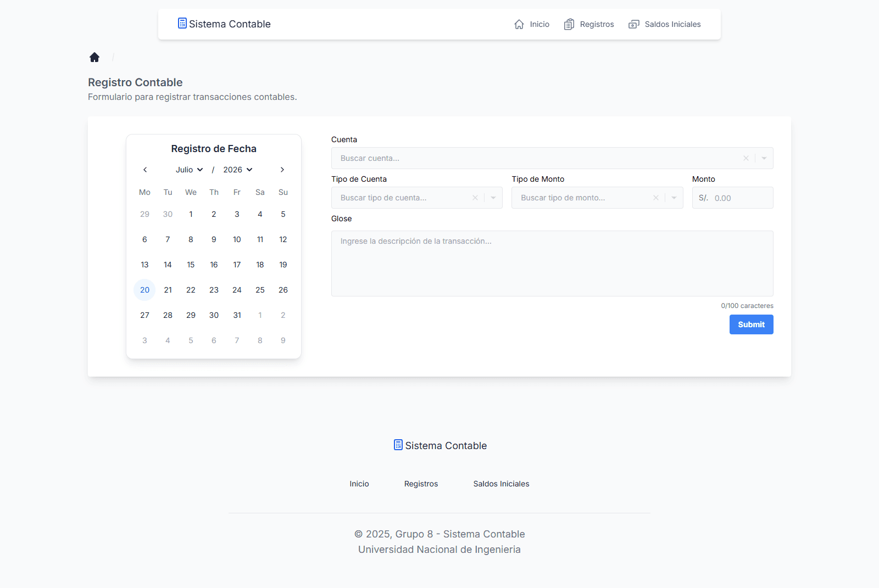
Task: Select July 31 in the calendar
Action: click(x=237, y=315)
